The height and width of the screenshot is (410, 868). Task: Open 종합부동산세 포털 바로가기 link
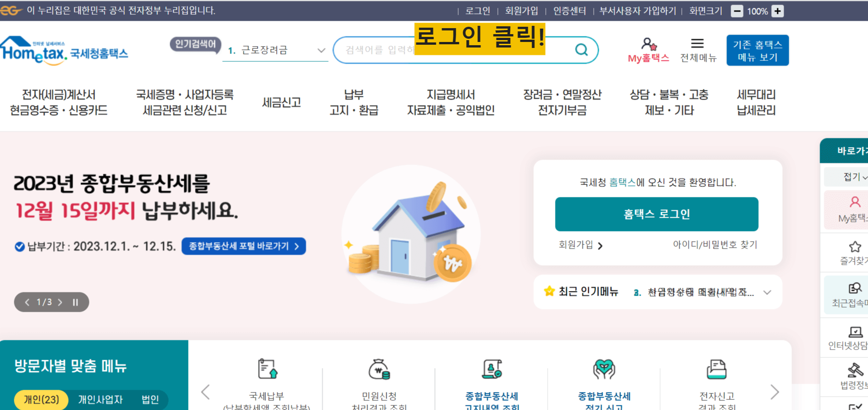[244, 246]
